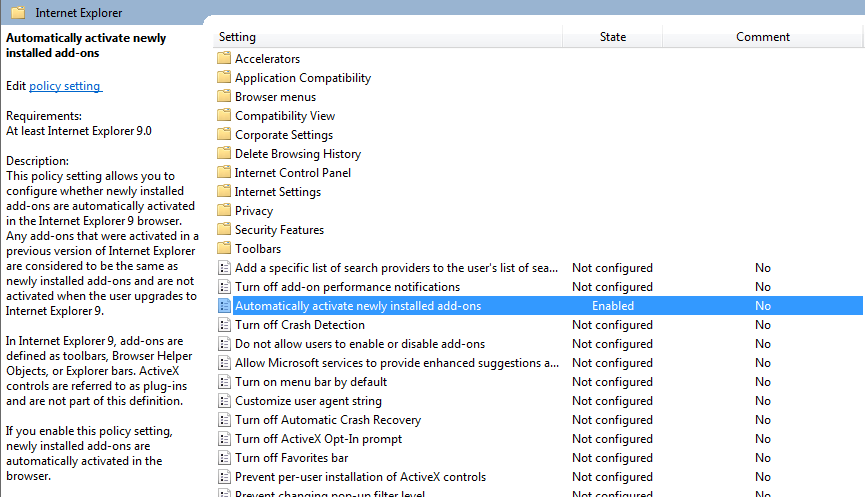
Task: Select Turn on menu bar by default
Action: 311,382
